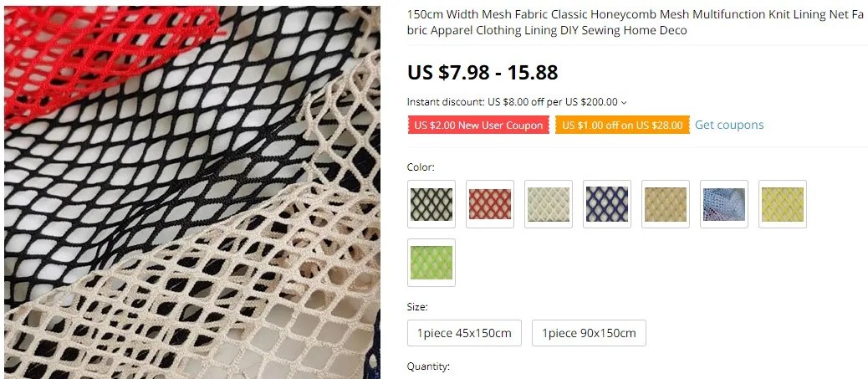
Task: Select the navy blue mesh color
Action: [x=607, y=204]
